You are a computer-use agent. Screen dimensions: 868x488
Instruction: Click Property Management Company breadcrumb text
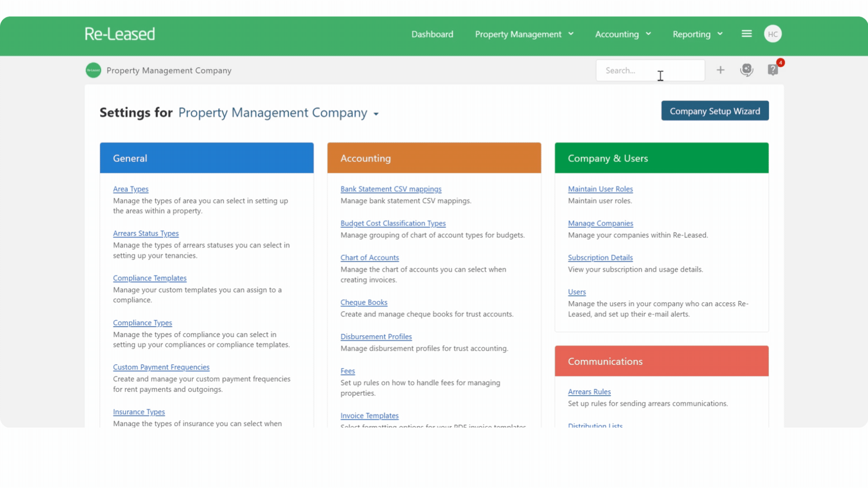tap(169, 70)
